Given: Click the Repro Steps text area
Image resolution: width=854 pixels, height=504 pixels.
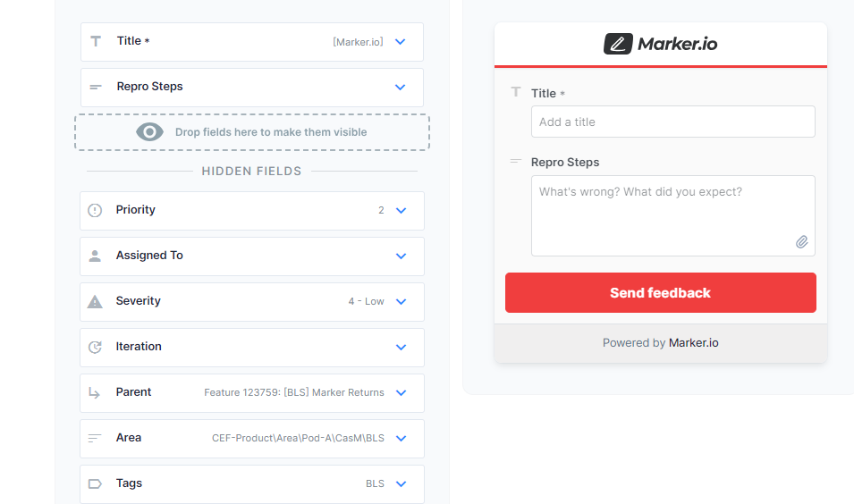Looking at the screenshot, I should point(673,215).
